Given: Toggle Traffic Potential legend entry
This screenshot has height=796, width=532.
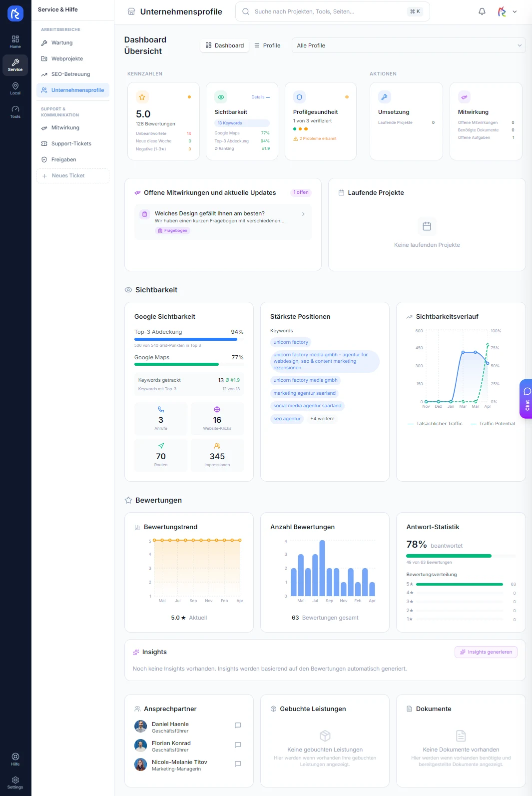Looking at the screenshot, I should coord(493,424).
